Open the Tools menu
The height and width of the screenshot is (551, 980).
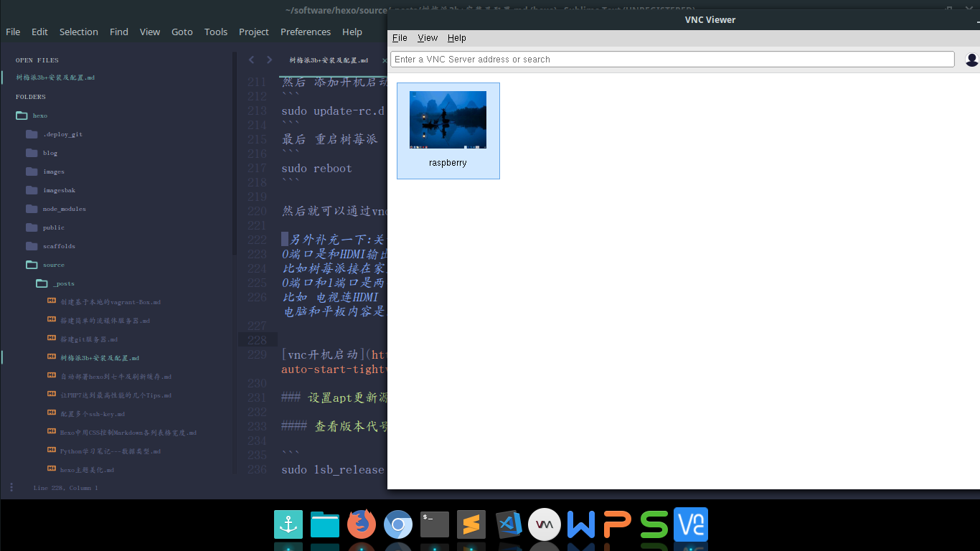(x=216, y=32)
